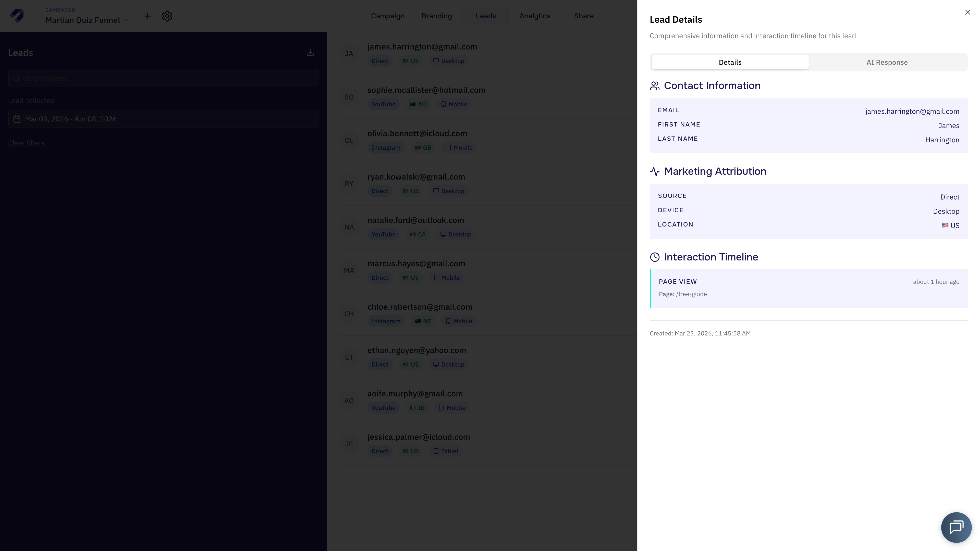Open campaign settings gear icon

[x=167, y=16]
